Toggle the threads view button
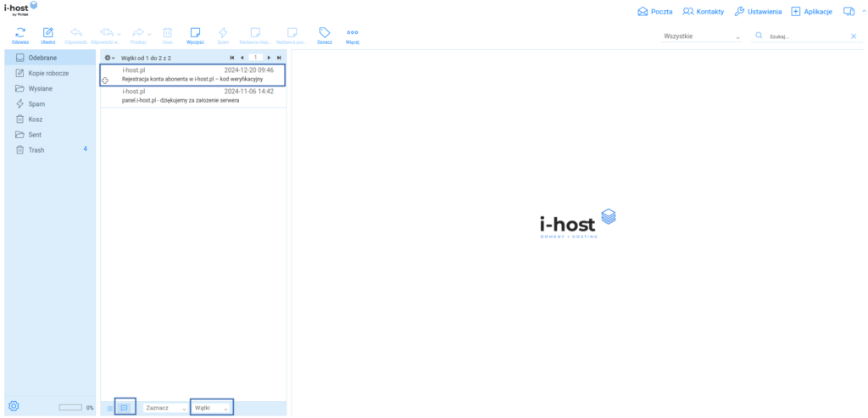 tap(125, 408)
